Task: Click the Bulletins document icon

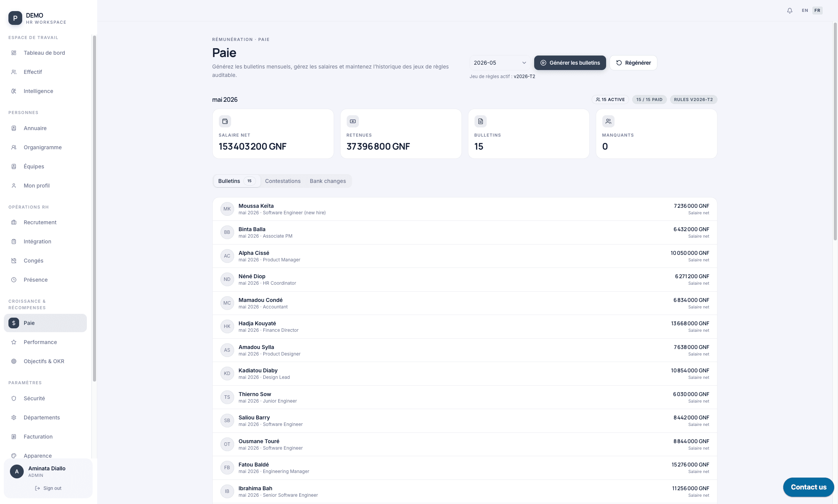Action: tap(481, 121)
